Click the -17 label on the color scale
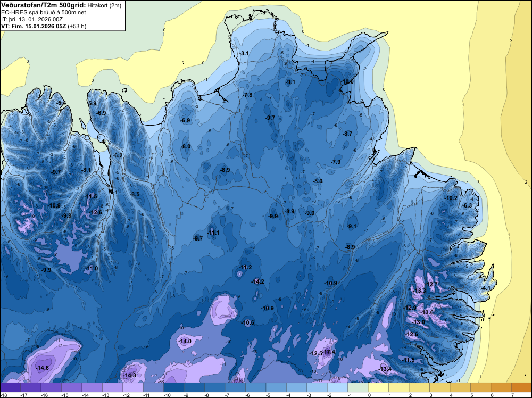The height and width of the screenshot is (398, 532). pyautogui.click(x=24, y=395)
